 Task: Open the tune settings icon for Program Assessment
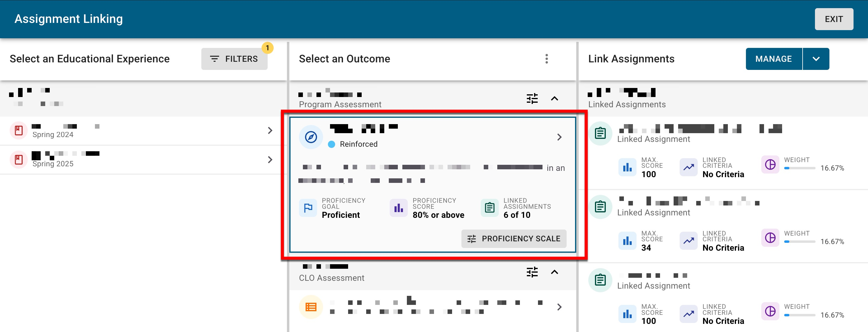click(532, 99)
